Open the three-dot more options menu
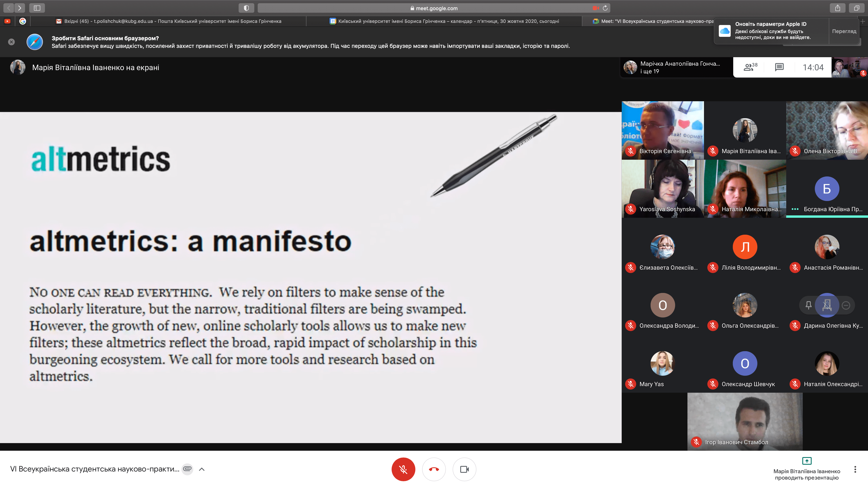868x488 pixels. pyautogui.click(x=855, y=469)
